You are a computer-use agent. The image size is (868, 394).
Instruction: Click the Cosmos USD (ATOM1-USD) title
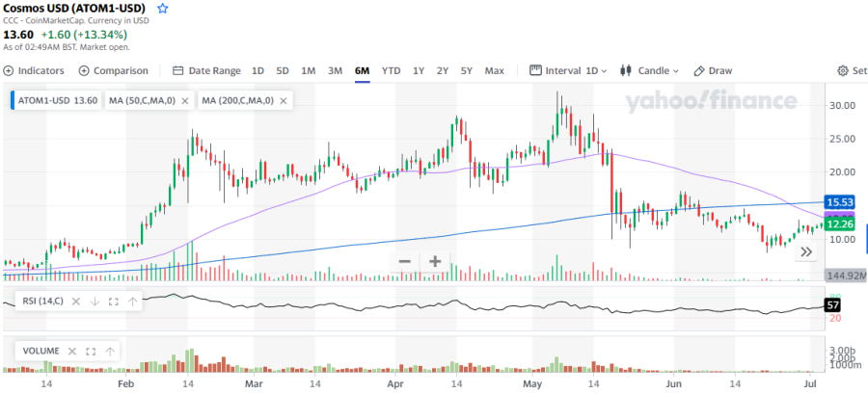tap(74, 9)
